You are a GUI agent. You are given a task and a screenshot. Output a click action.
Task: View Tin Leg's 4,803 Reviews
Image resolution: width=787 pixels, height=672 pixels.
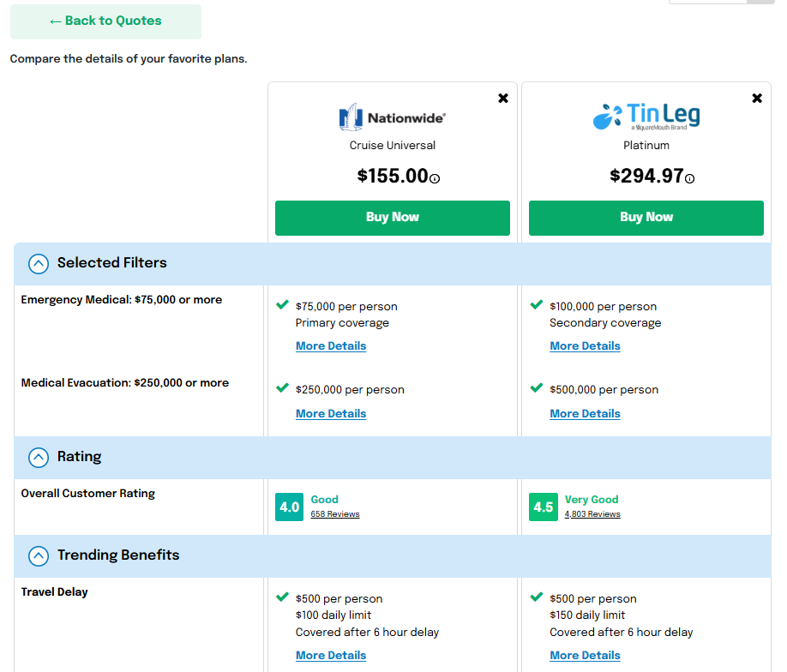coord(592,514)
